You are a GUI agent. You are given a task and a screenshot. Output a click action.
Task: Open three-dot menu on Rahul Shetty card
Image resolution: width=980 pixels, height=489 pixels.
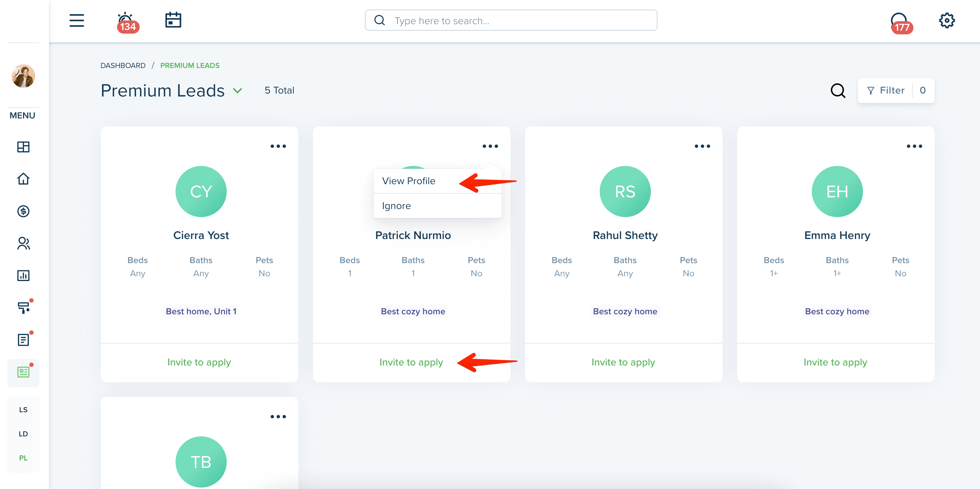point(702,146)
